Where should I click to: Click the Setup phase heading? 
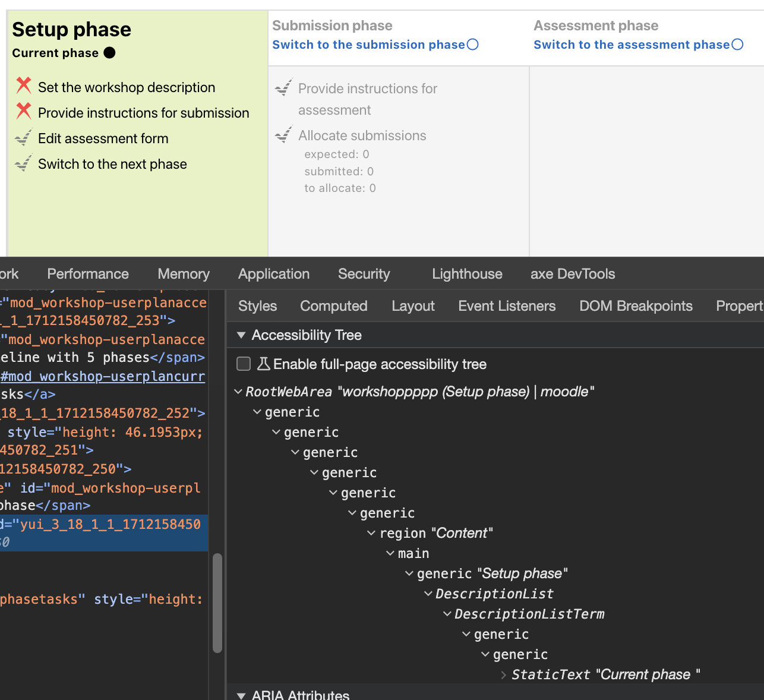pos(72,29)
